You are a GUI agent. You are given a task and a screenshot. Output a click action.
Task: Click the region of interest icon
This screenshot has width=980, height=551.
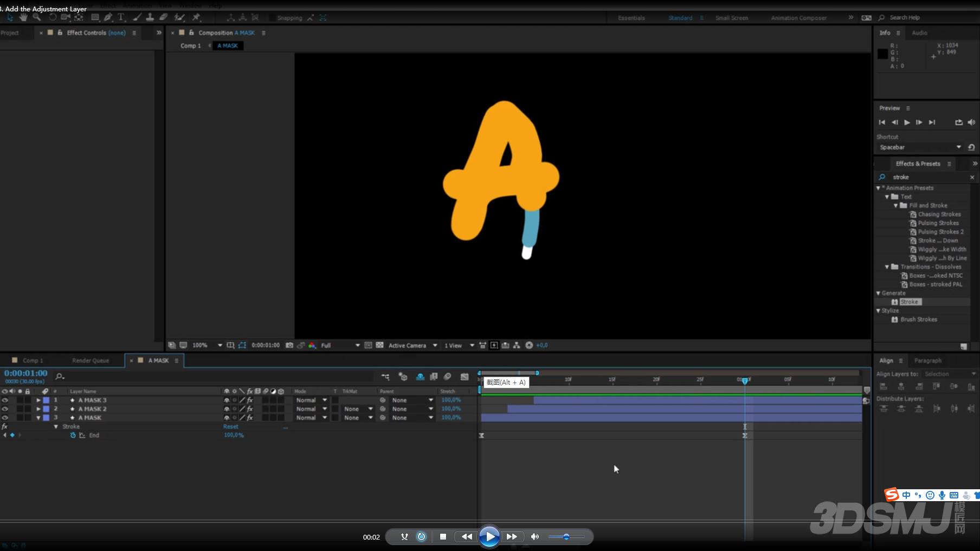coord(368,345)
